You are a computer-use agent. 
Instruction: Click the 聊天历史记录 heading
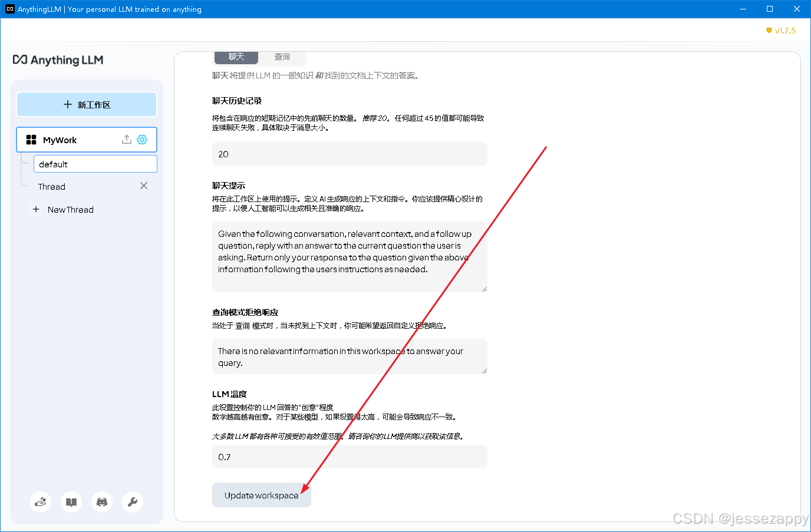point(237,101)
